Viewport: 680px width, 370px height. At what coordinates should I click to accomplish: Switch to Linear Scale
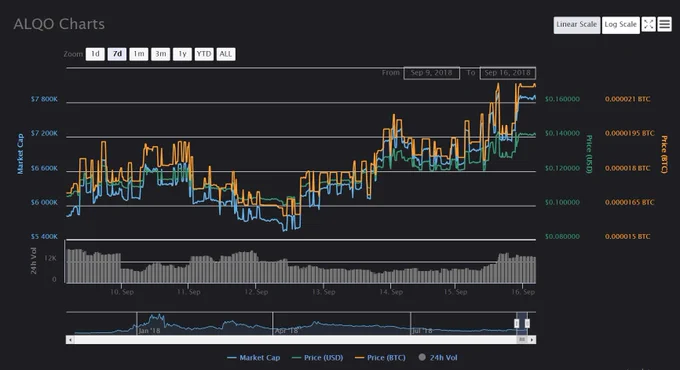(x=577, y=25)
